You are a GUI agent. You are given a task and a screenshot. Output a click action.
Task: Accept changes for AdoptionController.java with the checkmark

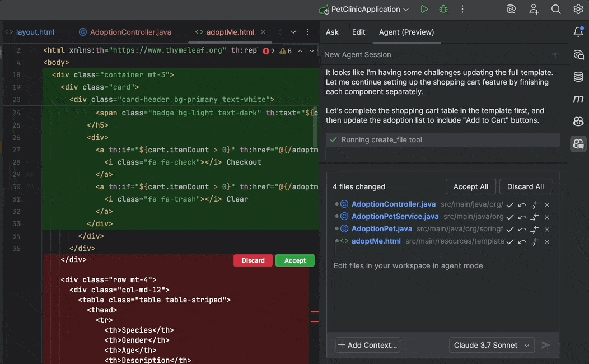(x=509, y=205)
